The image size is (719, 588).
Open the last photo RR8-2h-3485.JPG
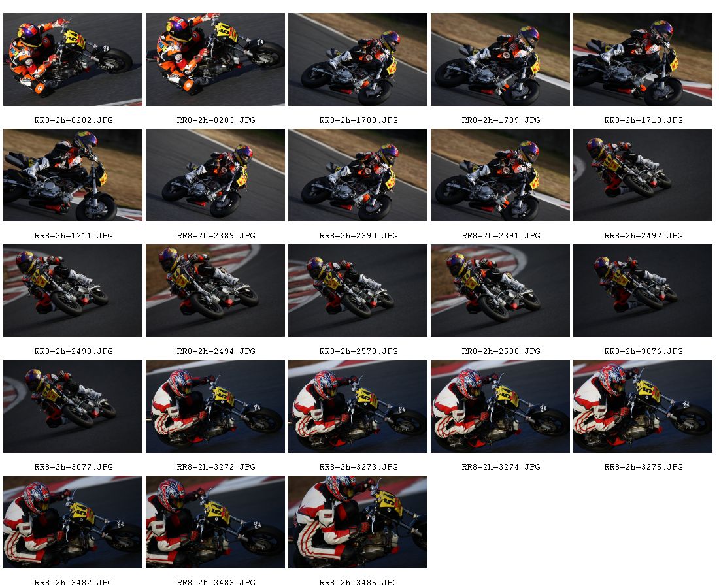click(x=358, y=522)
